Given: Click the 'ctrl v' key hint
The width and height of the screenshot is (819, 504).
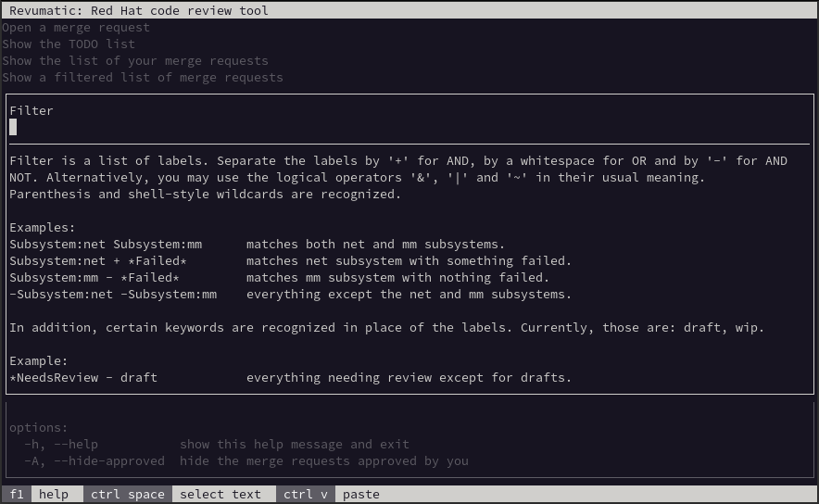Looking at the screenshot, I should pyautogui.click(x=306, y=495).
